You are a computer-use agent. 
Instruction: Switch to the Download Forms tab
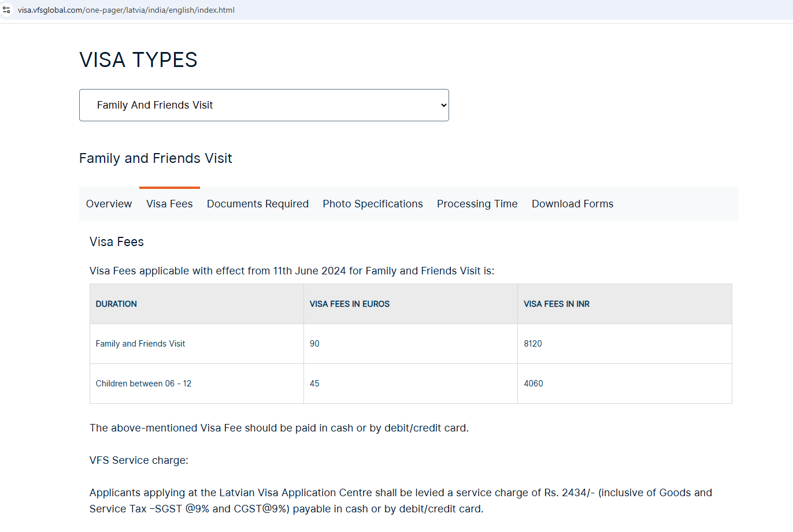573,204
